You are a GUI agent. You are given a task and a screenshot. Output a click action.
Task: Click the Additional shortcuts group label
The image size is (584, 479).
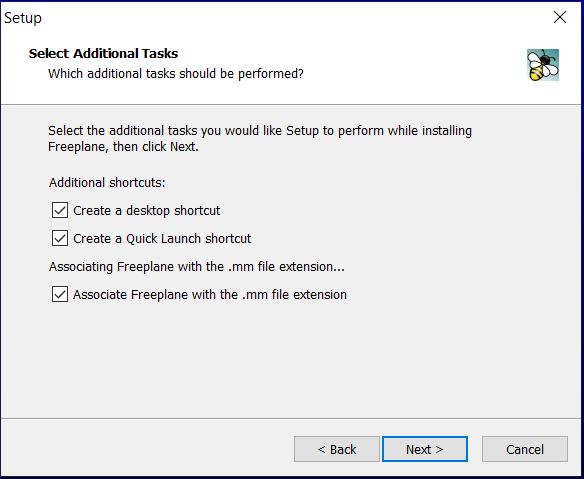(107, 183)
